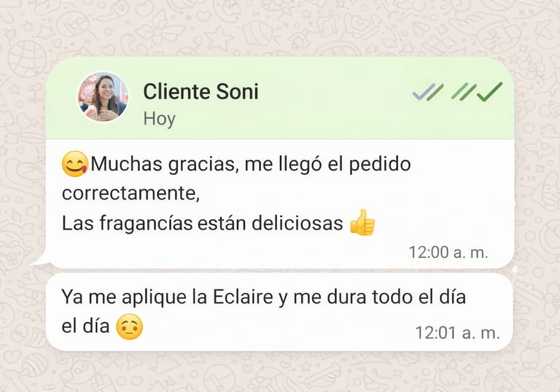Image resolution: width=560 pixels, height=392 pixels.
Task: Click the trailing el día text beside flushed emoji
Action: pos(85,326)
